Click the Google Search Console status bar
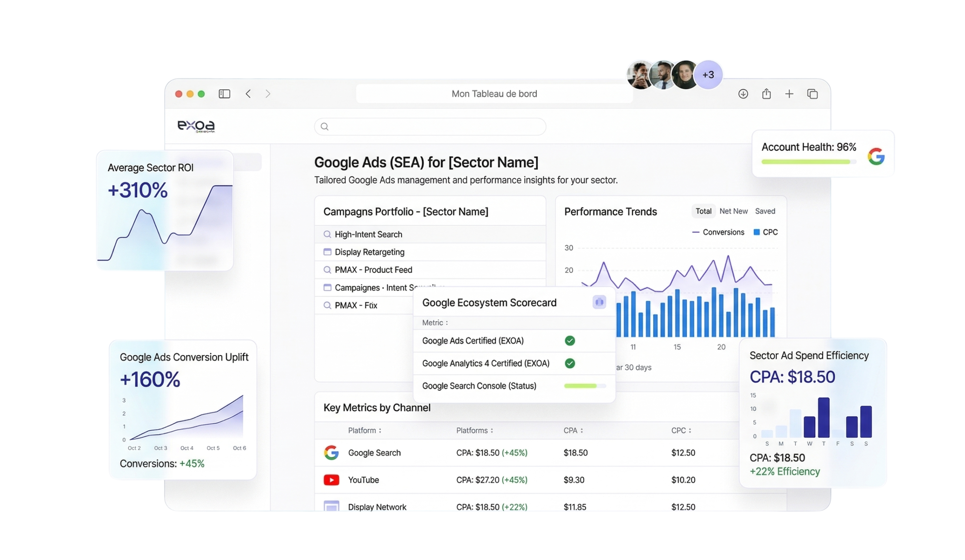The width and height of the screenshot is (965, 560). click(x=585, y=386)
